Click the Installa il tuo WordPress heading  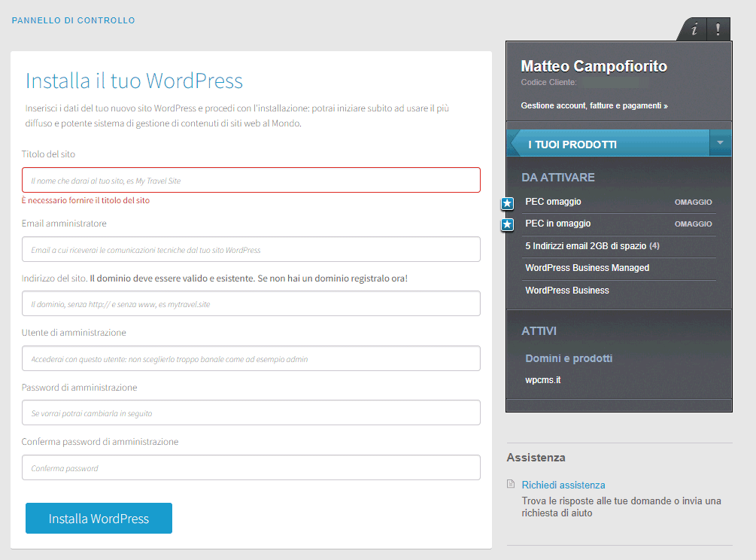coord(134,81)
